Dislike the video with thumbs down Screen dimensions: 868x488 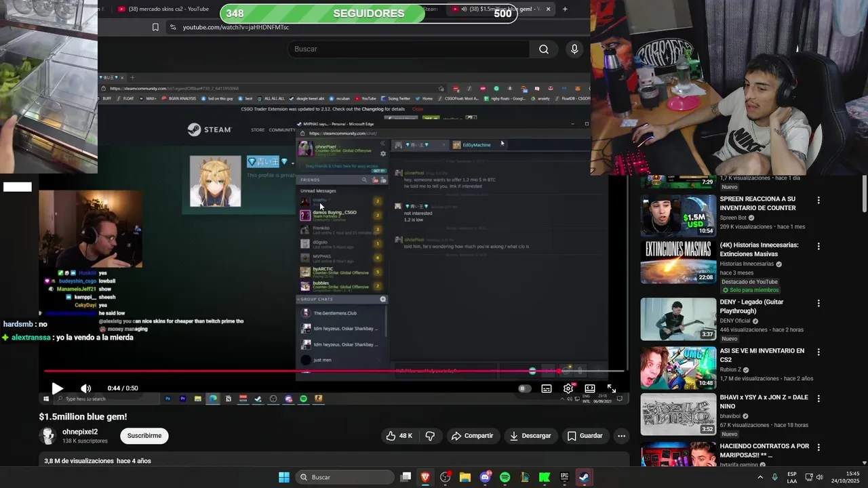point(430,436)
